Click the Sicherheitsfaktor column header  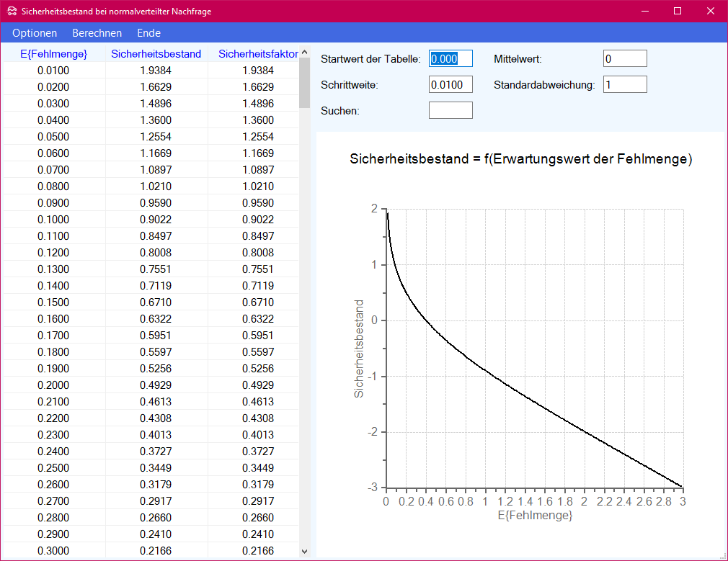(258, 54)
